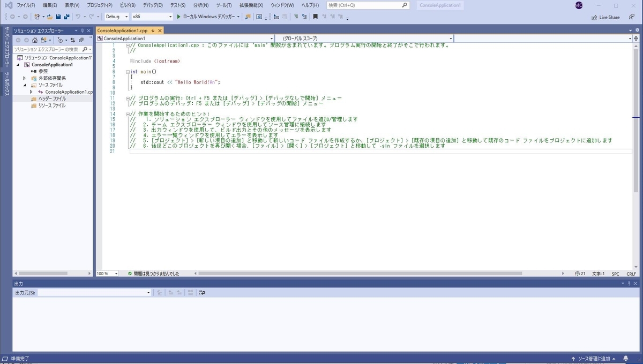Image resolution: width=643 pixels, height=364 pixels.
Task: Open the x86 platform dropdown
Action: click(169, 17)
